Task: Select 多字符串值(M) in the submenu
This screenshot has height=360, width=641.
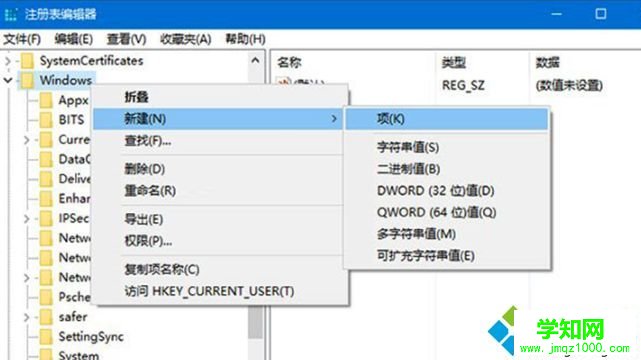Action: pyautogui.click(x=447, y=234)
